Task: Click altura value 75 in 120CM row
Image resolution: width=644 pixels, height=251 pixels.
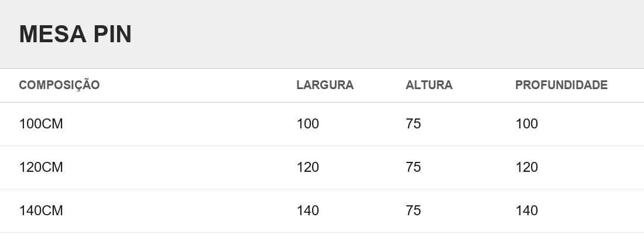Action: (x=413, y=168)
